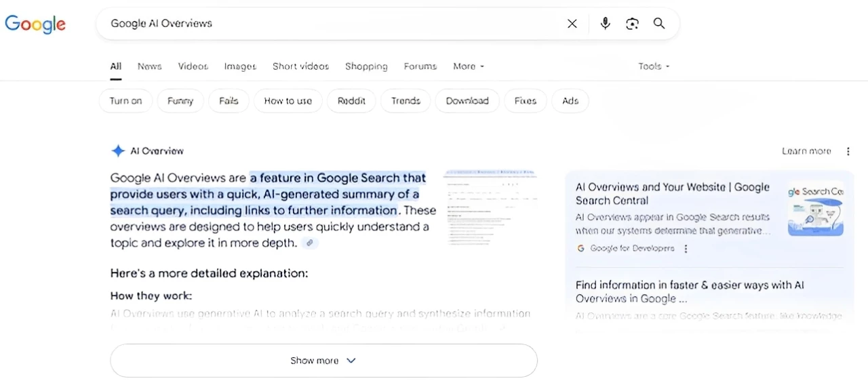Click the magnifying glass search icon

(659, 24)
